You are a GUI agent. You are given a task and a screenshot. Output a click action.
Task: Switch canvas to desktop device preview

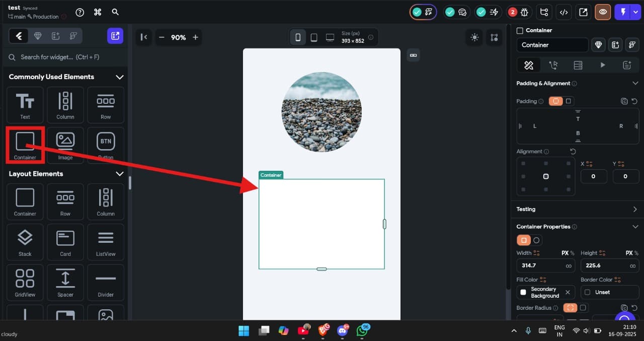pos(330,37)
